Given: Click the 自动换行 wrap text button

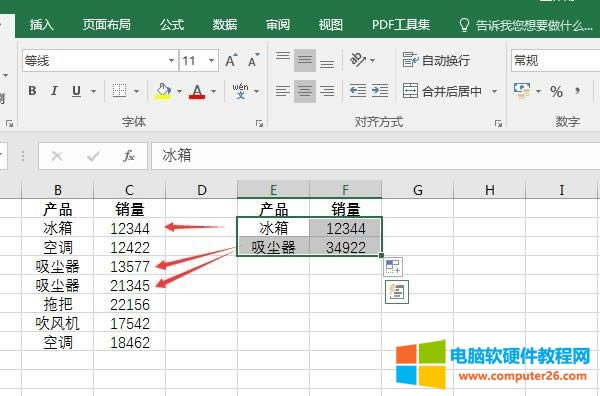Looking at the screenshot, I should pyautogui.click(x=436, y=60).
